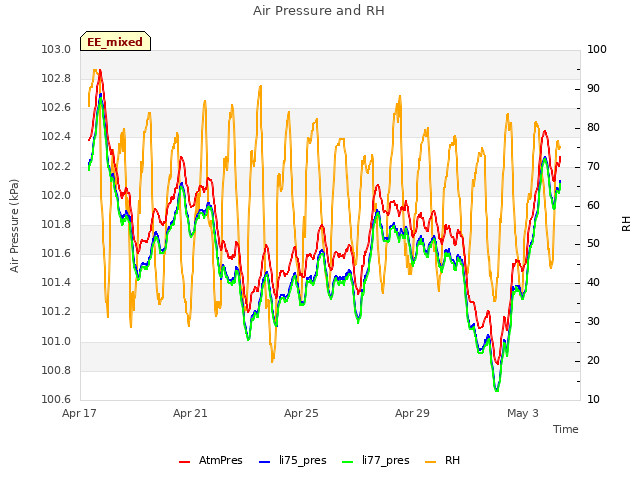This screenshot has width=640, height=480.
Task: Toggle the li75_pres legend entry
Action: tap(293, 460)
